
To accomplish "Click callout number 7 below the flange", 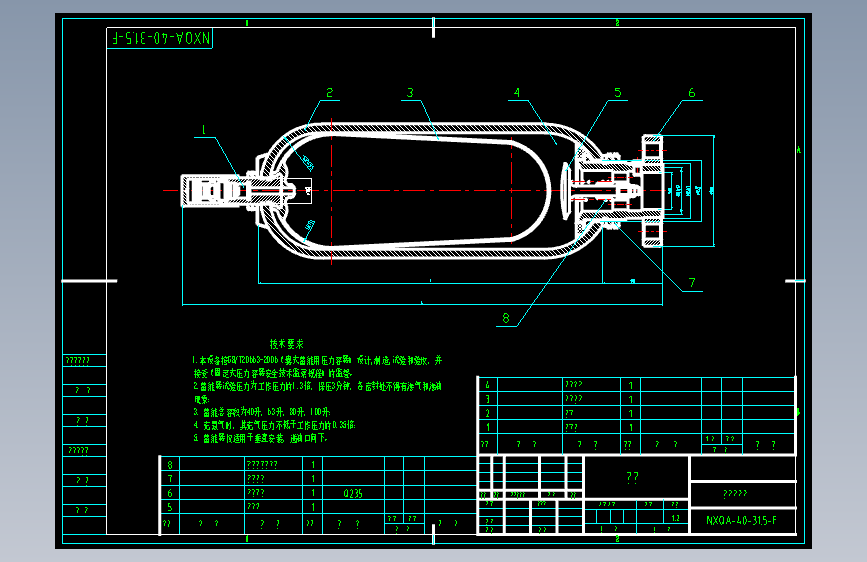I will (x=692, y=283).
